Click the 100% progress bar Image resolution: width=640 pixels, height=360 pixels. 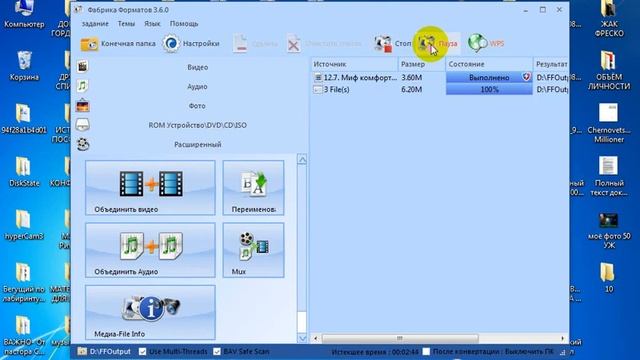tap(489, 89)
